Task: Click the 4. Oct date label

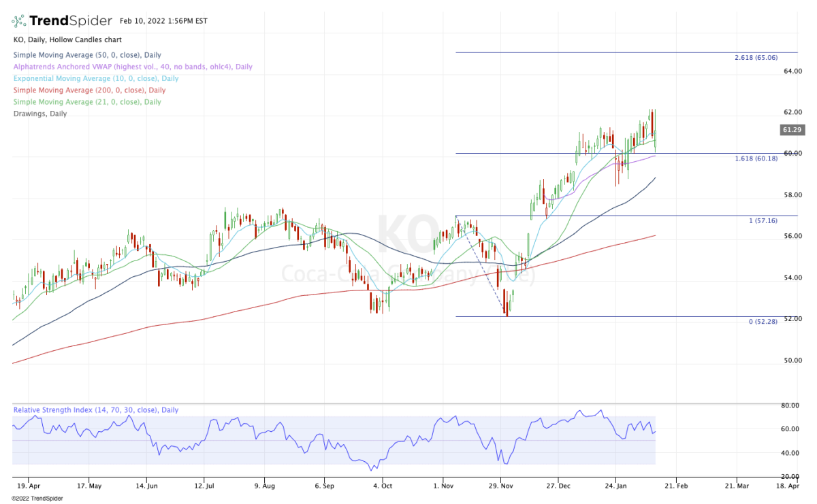Action: 383,486
